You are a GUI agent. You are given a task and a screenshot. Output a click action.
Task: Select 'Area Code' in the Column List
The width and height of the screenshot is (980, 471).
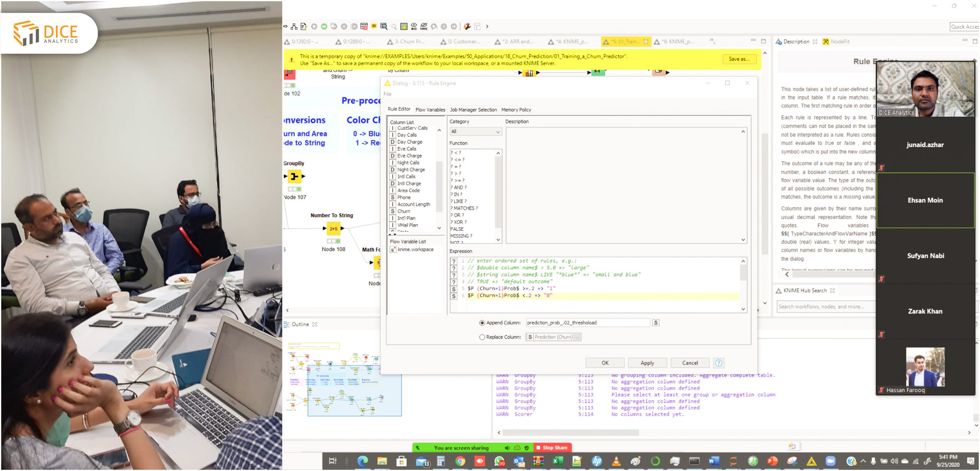408,191
